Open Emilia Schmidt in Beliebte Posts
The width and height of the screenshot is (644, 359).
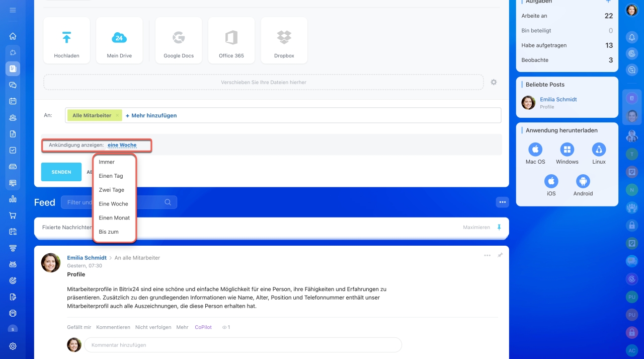pyautogui.click(x=558, y=100)
